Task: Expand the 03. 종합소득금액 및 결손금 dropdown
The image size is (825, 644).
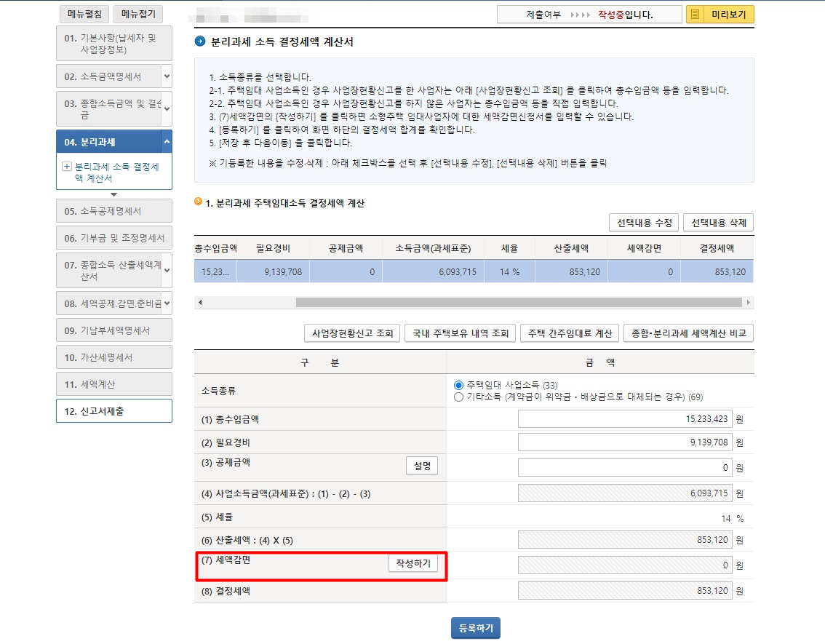Action: [165, 108]
